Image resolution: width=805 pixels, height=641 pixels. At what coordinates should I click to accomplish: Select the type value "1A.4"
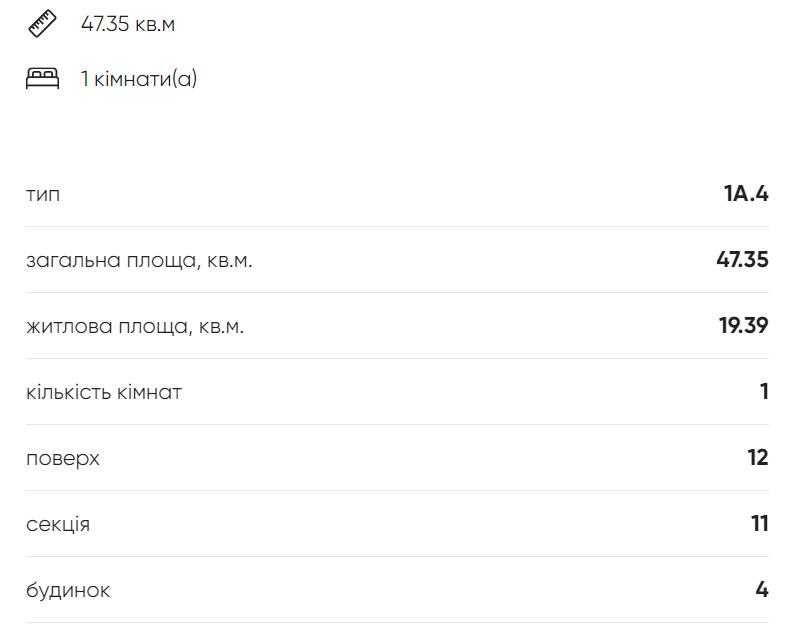(746, 194)
